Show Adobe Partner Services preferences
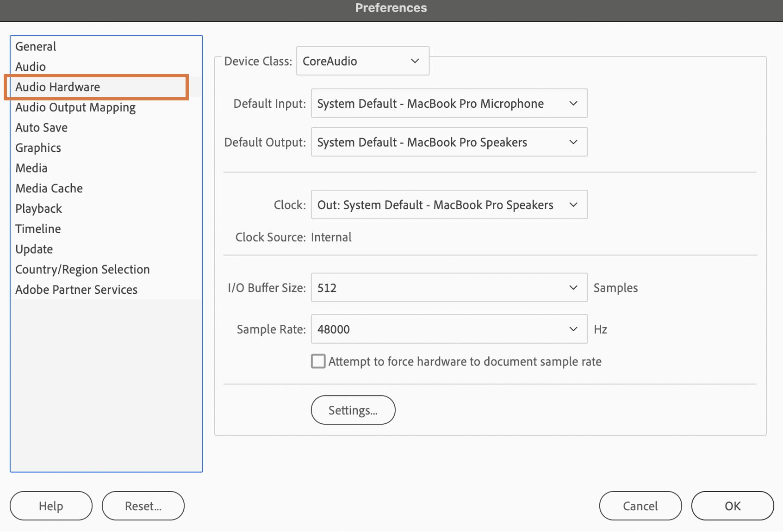The height and width of the screenshot is (532, 783). click(x=76, y=290)
